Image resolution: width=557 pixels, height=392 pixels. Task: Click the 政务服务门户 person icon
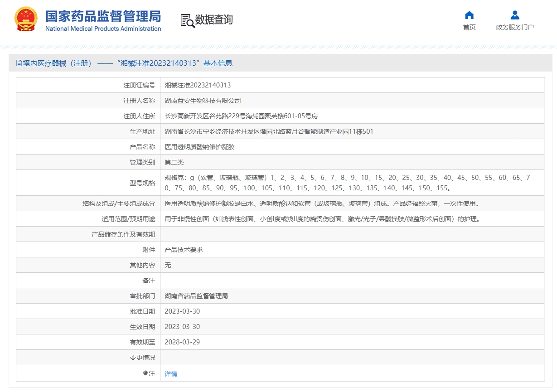pos(514,15)
